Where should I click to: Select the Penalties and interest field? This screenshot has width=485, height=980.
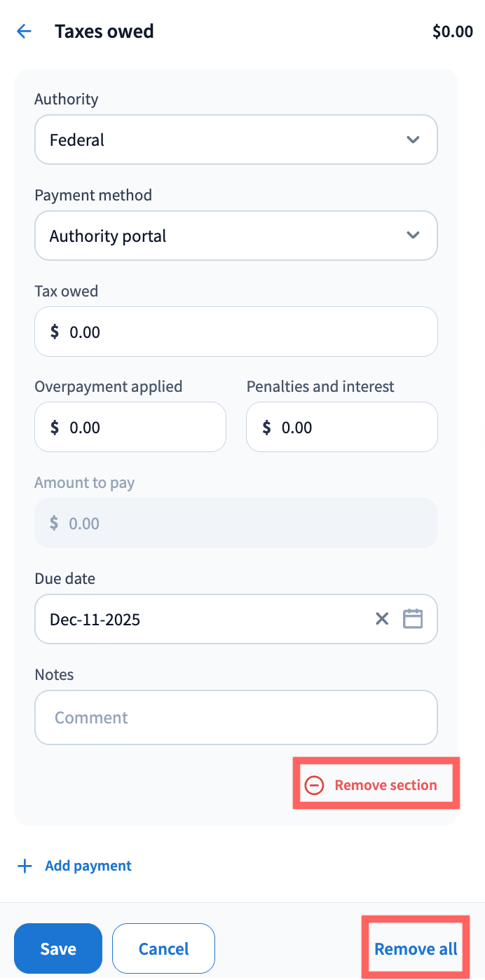coord(342,428)
